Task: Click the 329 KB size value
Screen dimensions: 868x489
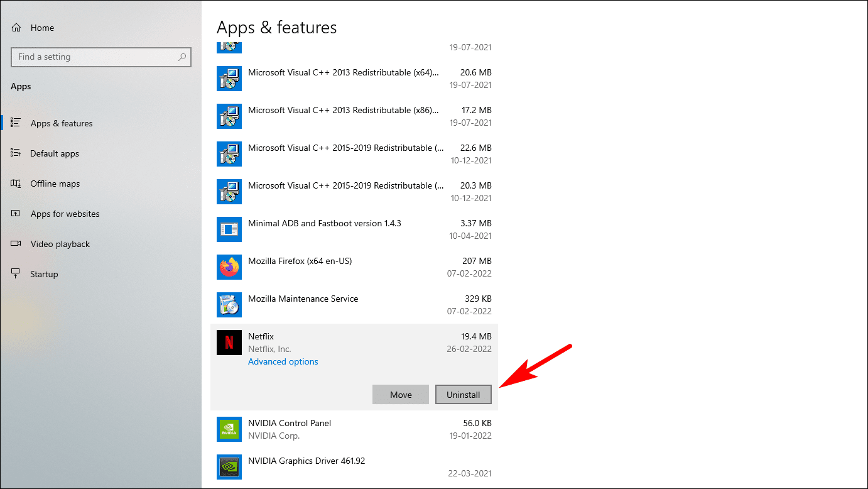Action: [x=478, y=299]
